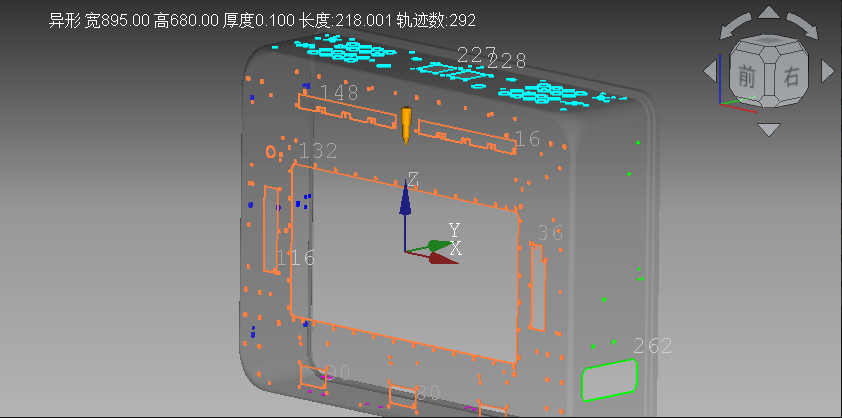Screen dimensions: 842x418
Task: Click the right face (右) of view cube
Action: pyautogui.click(x=790, y=76)
